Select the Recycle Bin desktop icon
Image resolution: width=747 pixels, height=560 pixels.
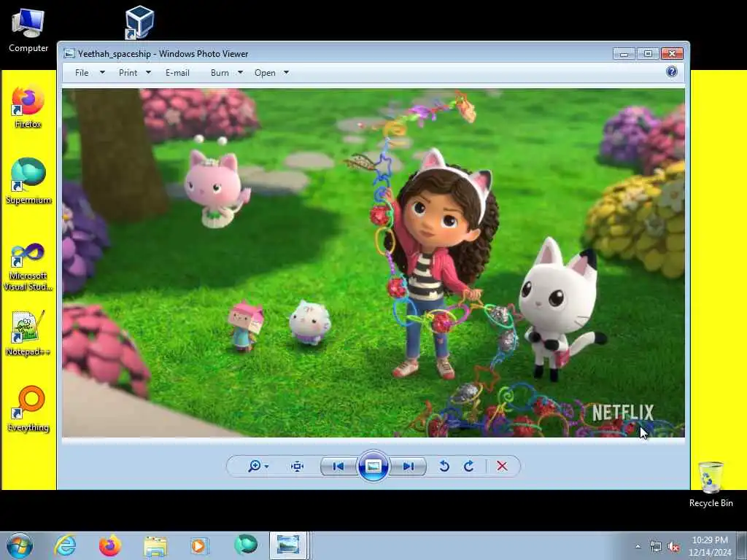point(711,484)
